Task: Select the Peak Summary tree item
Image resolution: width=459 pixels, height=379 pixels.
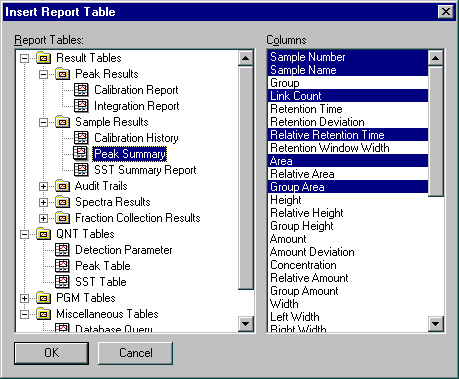Action: tap(130, 154)
